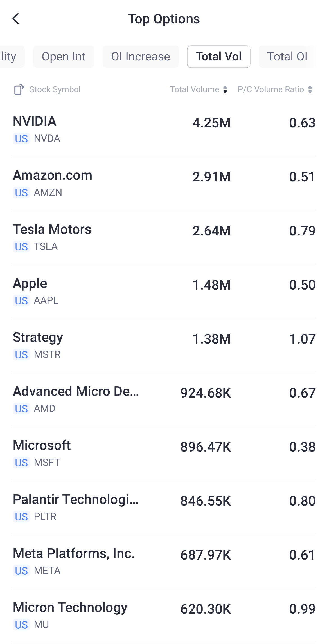Viewport: 329px width, 644px height.
Task: Tap the rotate icon beside Stock Symbol
Action: [19, 89]
